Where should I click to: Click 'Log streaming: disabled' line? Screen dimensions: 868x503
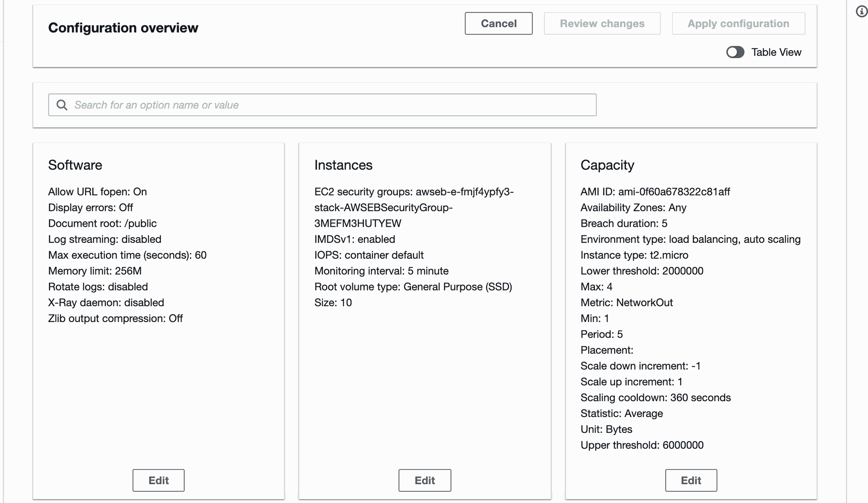105,239
